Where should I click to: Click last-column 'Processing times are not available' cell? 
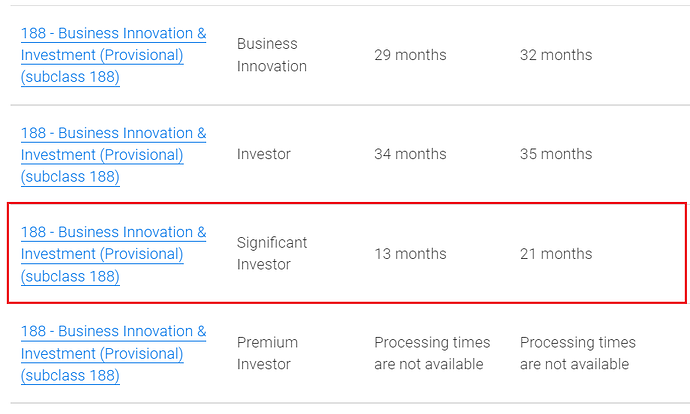click(x=577, y=353)
